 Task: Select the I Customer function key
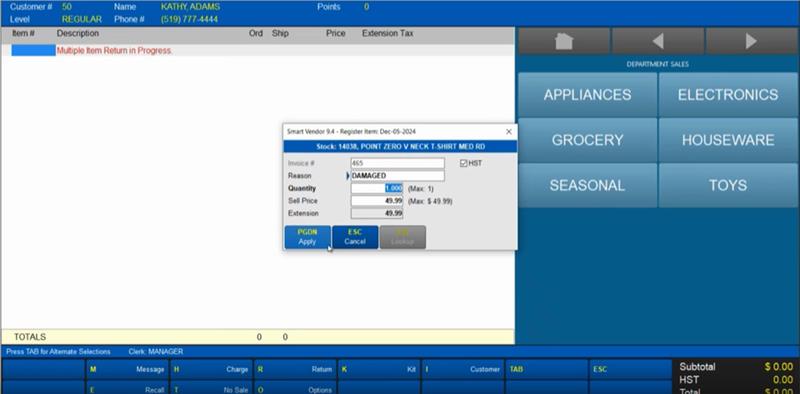click(462, 369)
